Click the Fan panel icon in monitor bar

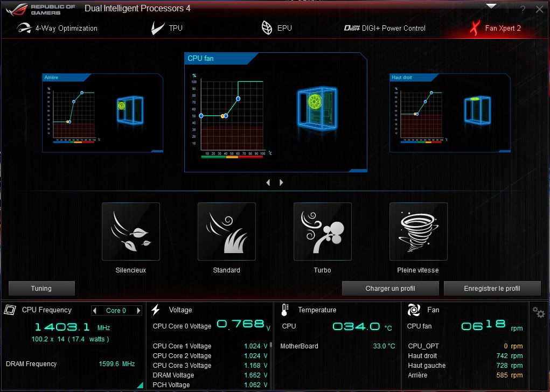[x=414, y=310]
